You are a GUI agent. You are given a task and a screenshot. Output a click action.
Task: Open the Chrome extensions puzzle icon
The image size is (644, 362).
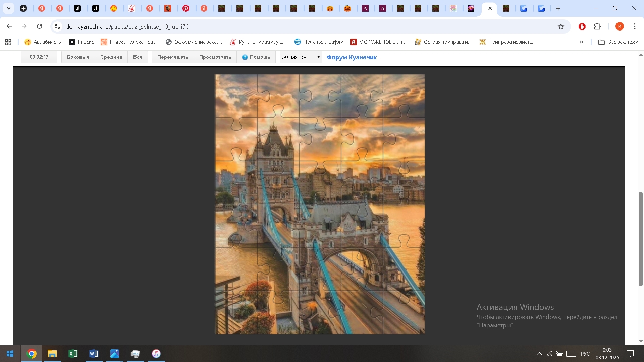coord(597,26)
